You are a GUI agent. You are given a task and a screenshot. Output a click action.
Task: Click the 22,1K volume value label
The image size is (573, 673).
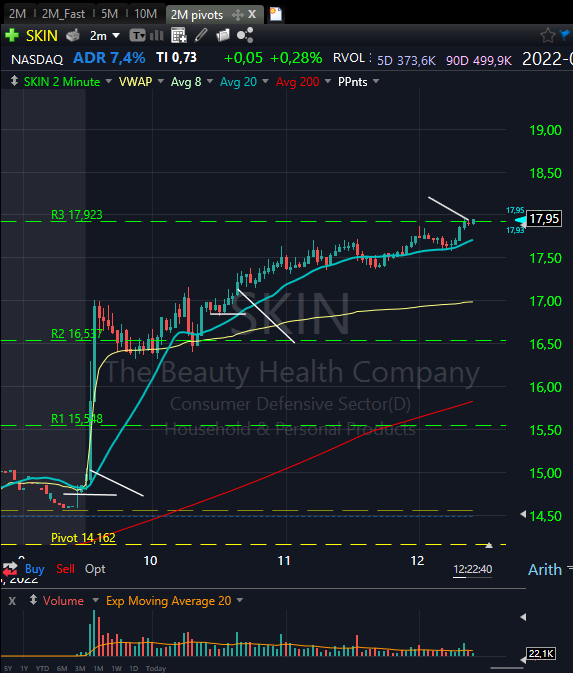pos(541,654)
